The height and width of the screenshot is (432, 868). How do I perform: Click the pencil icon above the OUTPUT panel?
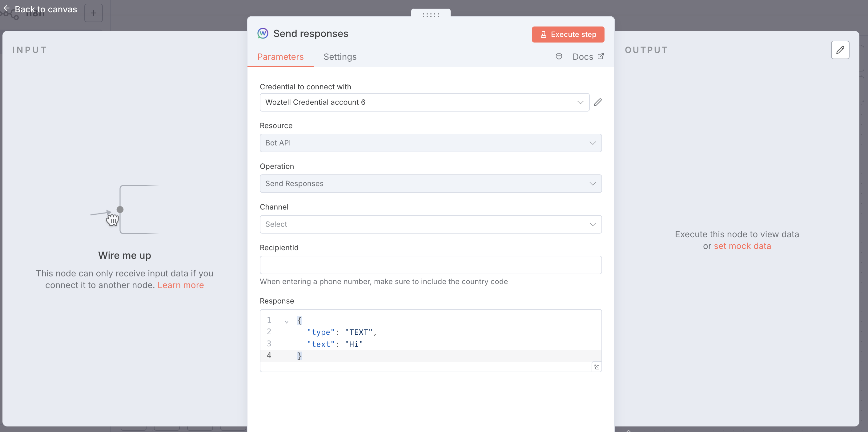tap(840, 50)
